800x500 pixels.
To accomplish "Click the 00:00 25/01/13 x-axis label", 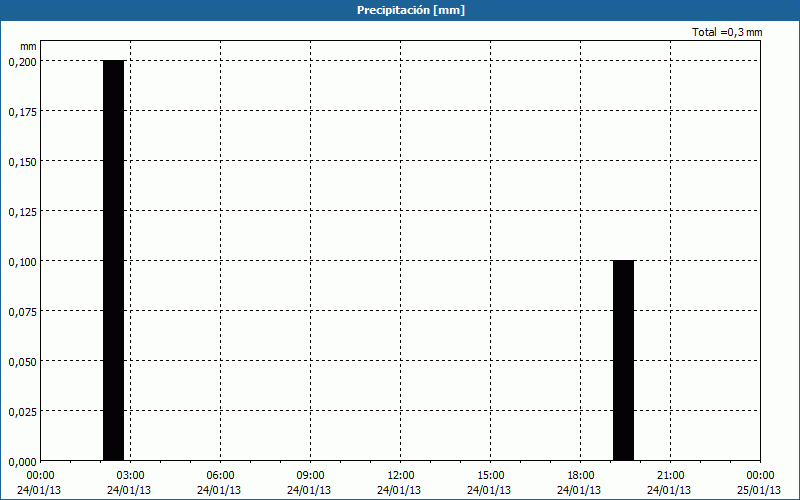I will point(759,483).
